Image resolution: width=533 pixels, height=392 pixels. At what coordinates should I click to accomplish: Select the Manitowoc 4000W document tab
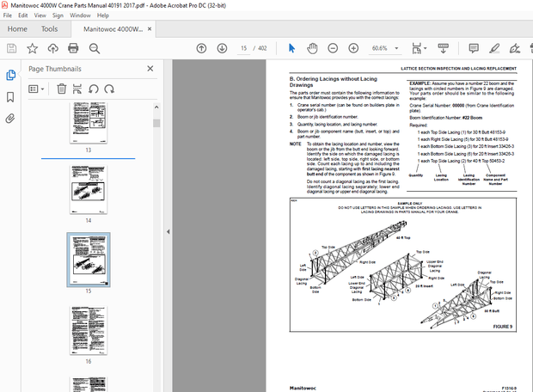click(x=113, y=29)
